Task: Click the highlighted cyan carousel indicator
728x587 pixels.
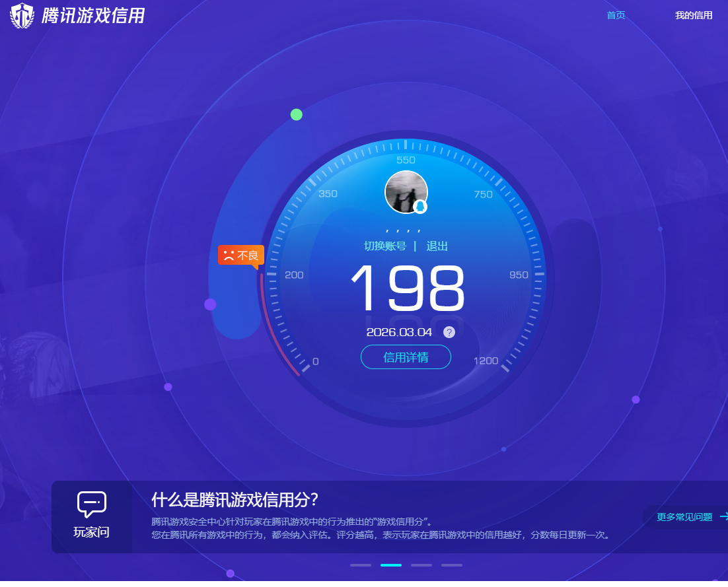Action: 391,565
